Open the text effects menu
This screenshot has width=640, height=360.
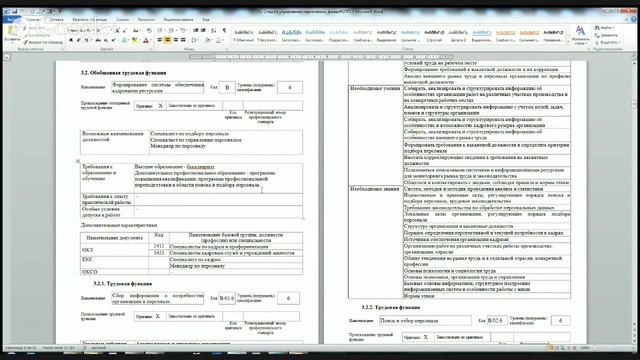[x=125, y=40]
